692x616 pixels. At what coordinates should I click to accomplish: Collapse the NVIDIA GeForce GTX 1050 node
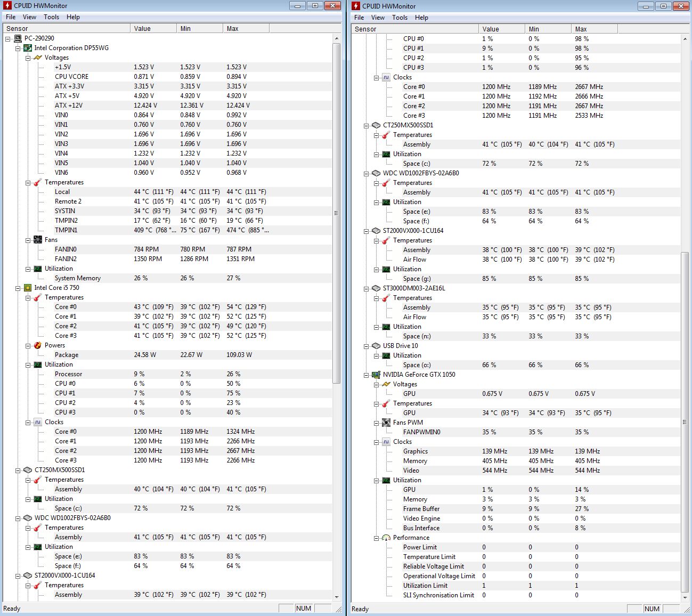pyautogui.click(x=366, y=375)
